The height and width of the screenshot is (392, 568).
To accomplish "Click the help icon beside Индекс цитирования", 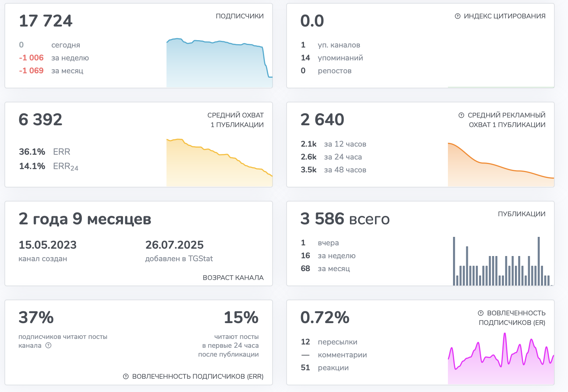I will coord(457,16).
